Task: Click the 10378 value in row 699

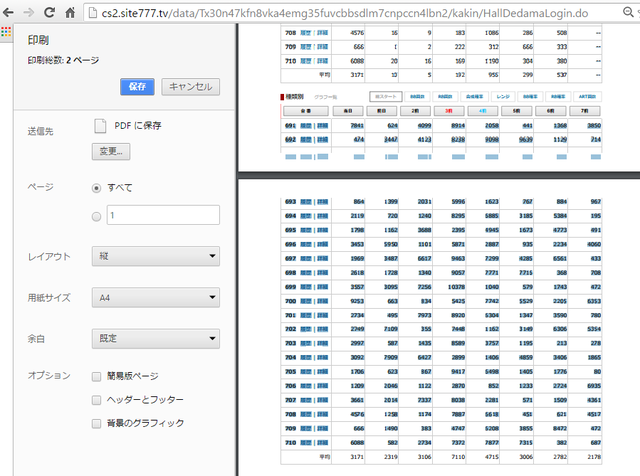Action: click(x=456, y=287)
